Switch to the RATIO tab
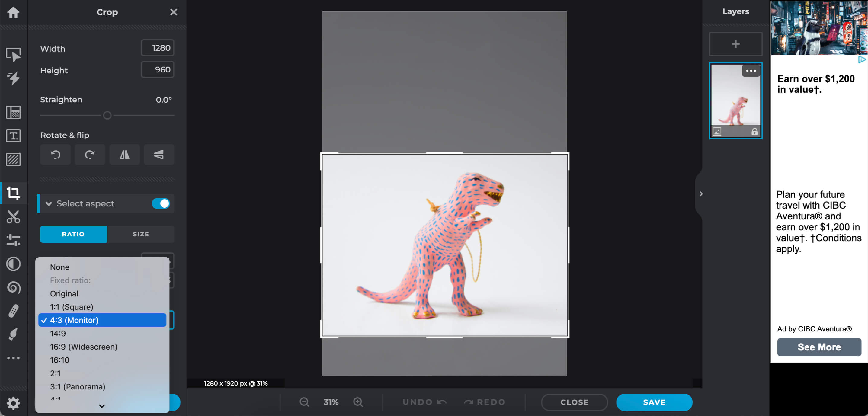Image resolution: width=868 pixels, height=416 pixels. pyautogui.click(x=73, y=234)
